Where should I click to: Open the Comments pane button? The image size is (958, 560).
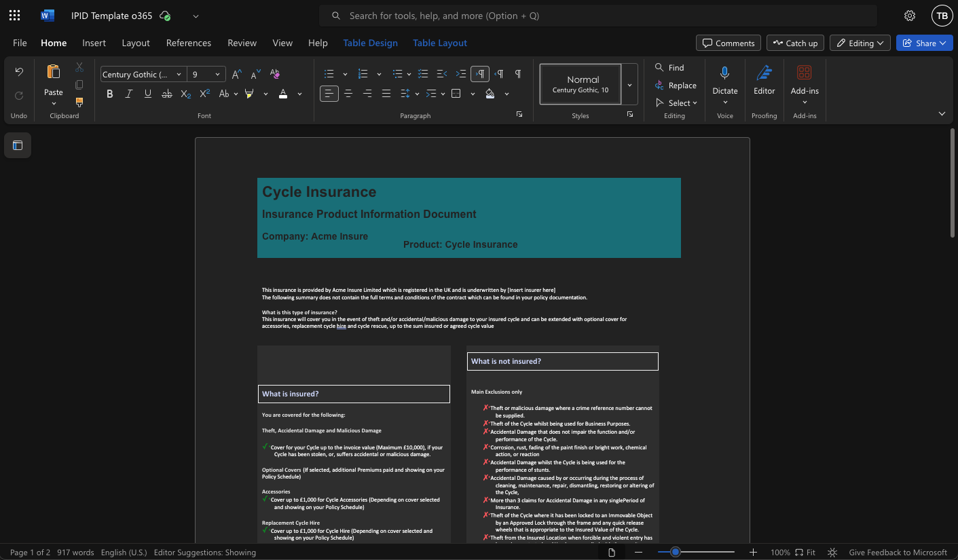[x=728, y=43]
